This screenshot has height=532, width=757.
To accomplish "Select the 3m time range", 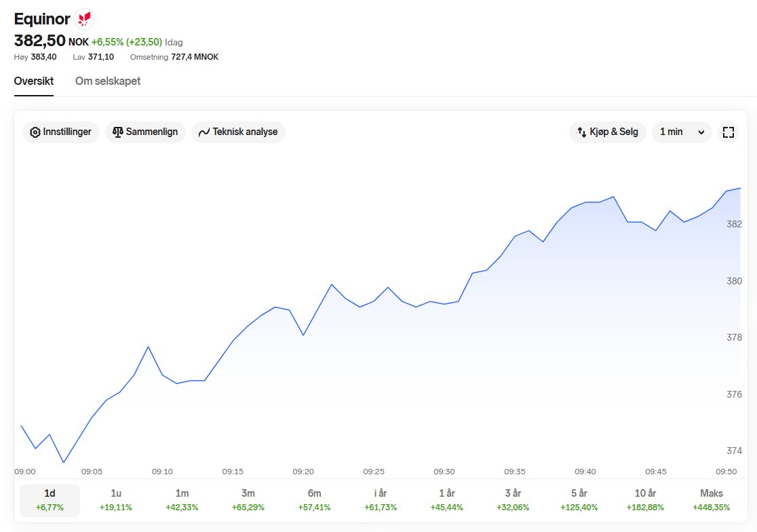I will pyautogui.click(x=248, y=500).
